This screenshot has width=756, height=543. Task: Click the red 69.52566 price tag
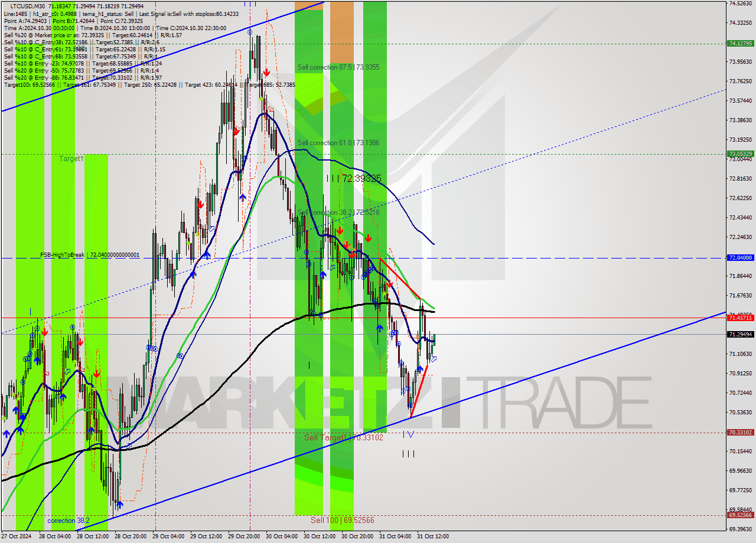pyautogui.click(x=741, y=515)
